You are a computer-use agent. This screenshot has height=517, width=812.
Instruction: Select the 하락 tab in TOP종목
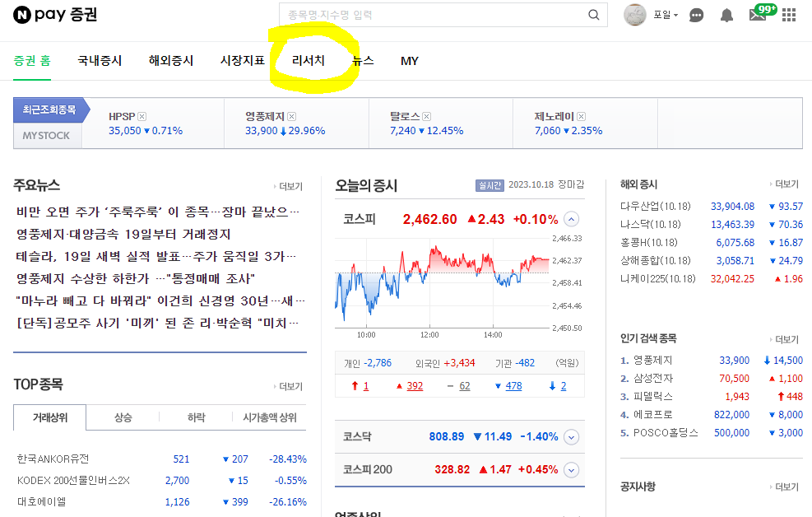point(197,417)
